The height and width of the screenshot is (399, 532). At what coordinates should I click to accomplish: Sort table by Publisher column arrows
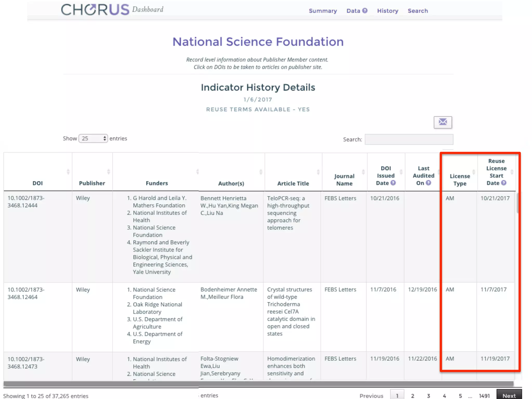(109, 172)
